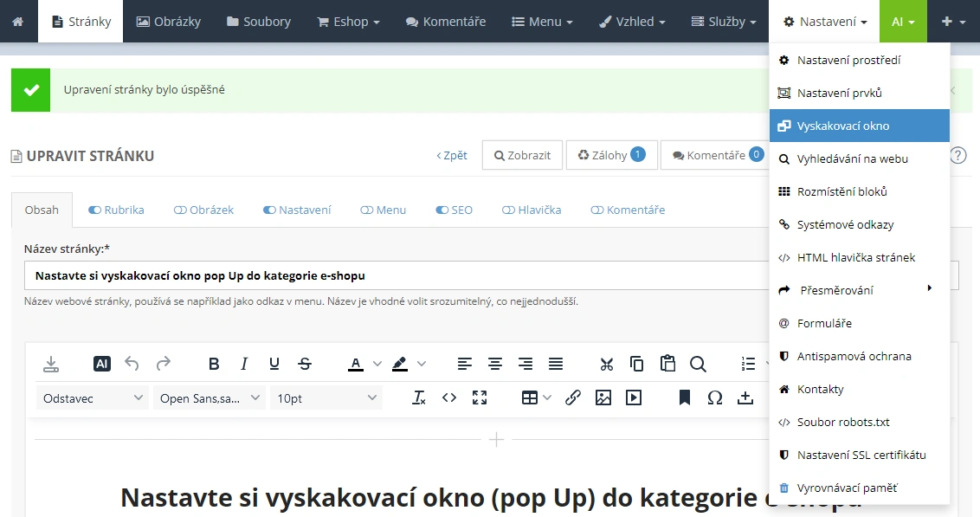
Task: Toggle the Komentáře tab switch
Action: click(596, 210)
